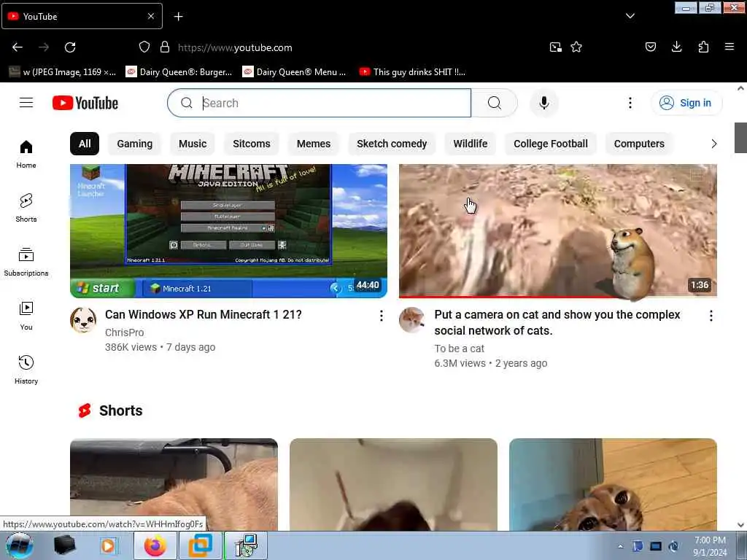This screenshot has width=747, height=560.
Task: Open the ChrisPro channel name link
Action: 124,332
